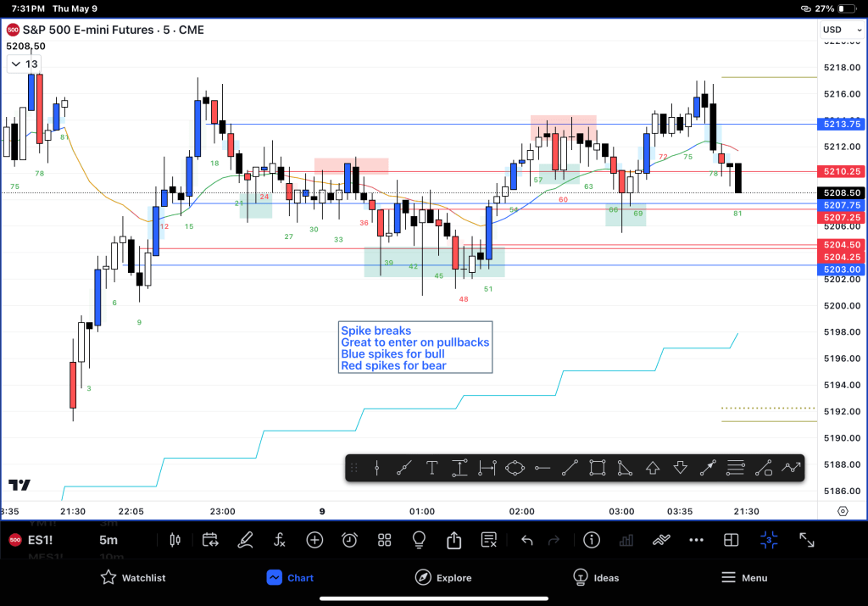The image size is (868, 606).
Task: Tap the pencil drawing tools icon
Action: point(245,540)
